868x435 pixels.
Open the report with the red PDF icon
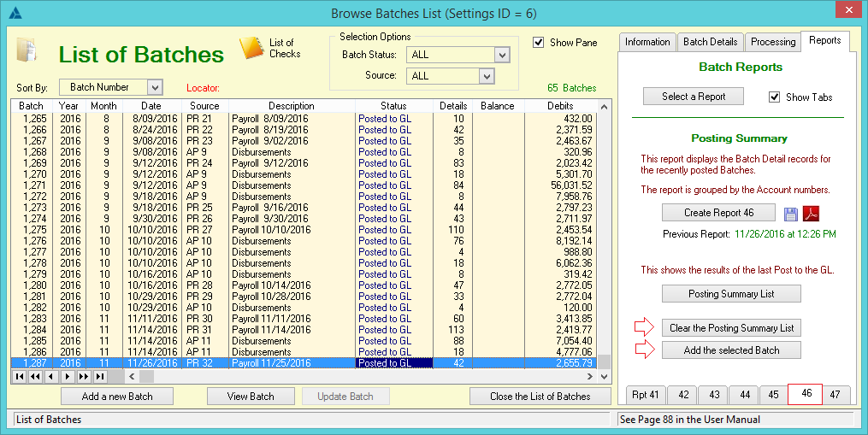click(810, 213)
